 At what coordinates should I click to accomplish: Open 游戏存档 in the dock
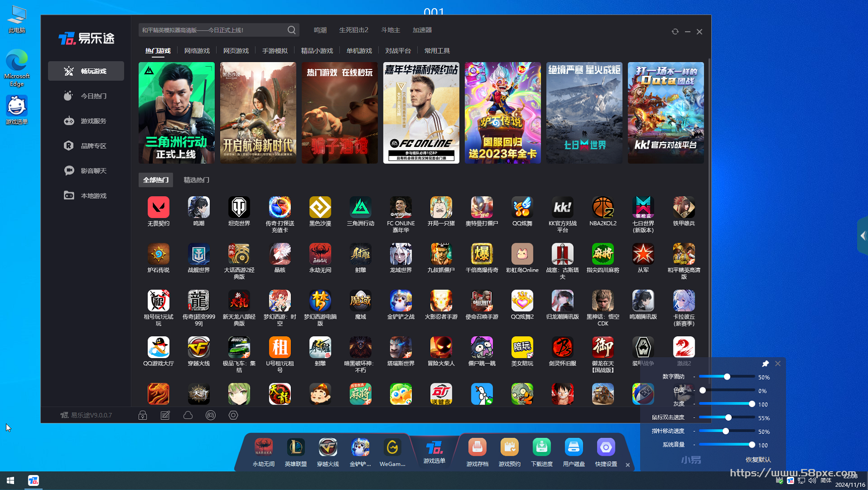477,452
